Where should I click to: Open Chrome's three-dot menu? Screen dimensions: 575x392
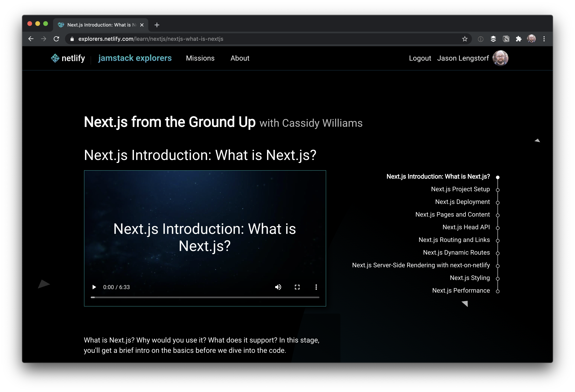pyautogui.click(x=544, y=39)
